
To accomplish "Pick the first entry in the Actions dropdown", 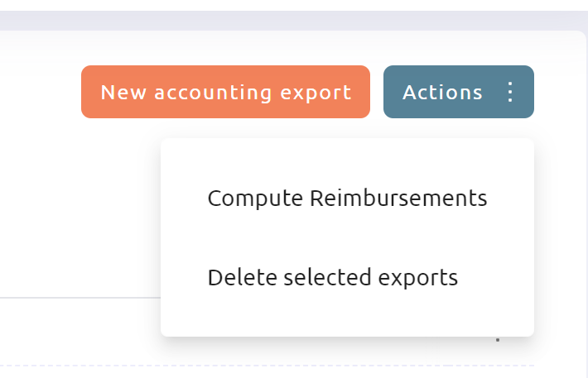I will (x=347, y=198).
